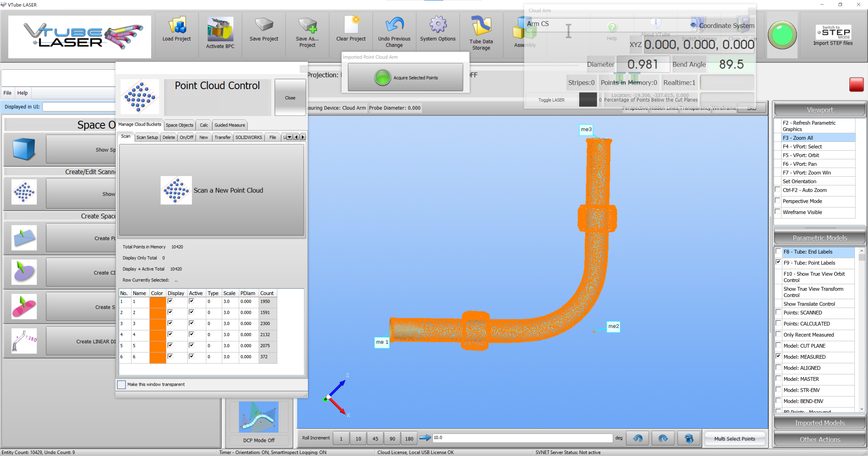Enable Perspective Mode checkbox

(778, 201)
